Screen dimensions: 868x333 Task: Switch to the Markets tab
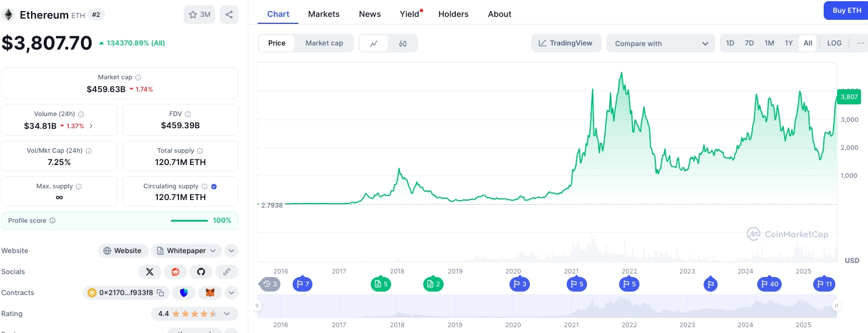click(324, 14)
